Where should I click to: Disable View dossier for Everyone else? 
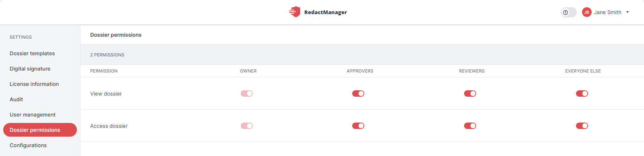tap(582, 94)
